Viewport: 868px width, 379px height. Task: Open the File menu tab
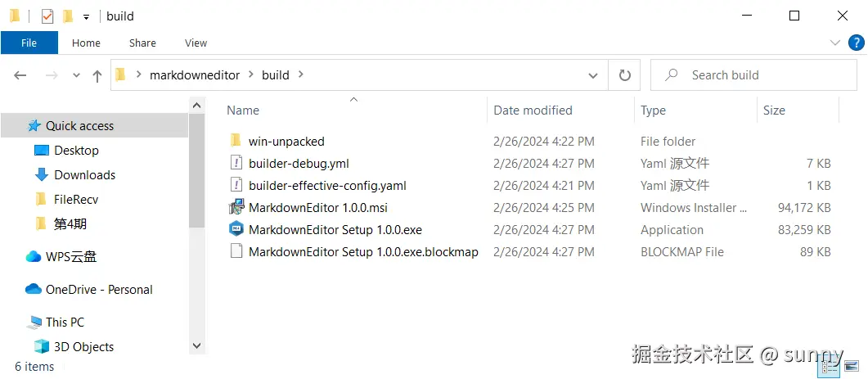point(29,43)
